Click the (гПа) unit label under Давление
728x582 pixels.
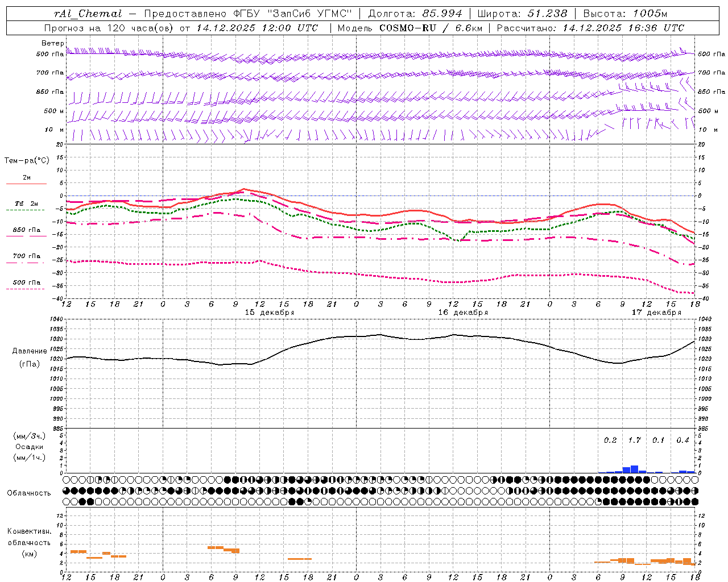tap(30, 364)
